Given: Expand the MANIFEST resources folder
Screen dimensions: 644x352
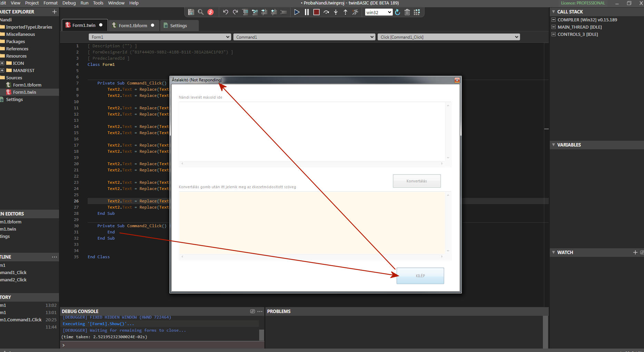Looking at the screenshot, I should tap(2, 70).
